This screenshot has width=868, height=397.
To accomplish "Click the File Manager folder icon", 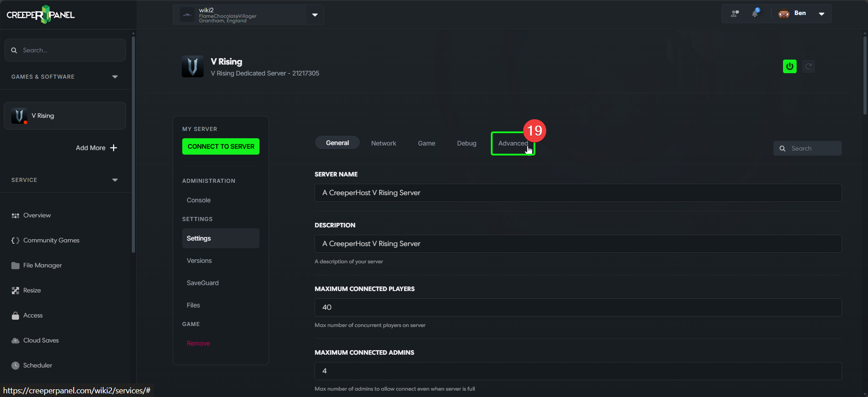I will (x=15, y=266).
